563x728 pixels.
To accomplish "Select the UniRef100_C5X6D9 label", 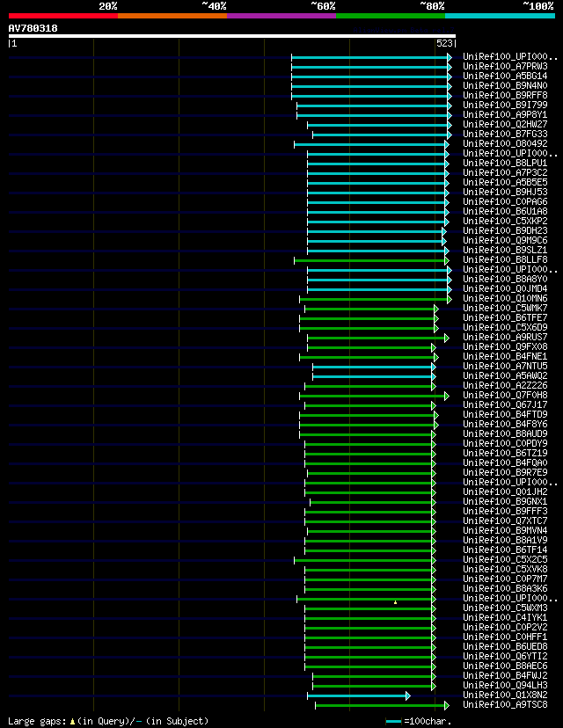I will (505, 327).
